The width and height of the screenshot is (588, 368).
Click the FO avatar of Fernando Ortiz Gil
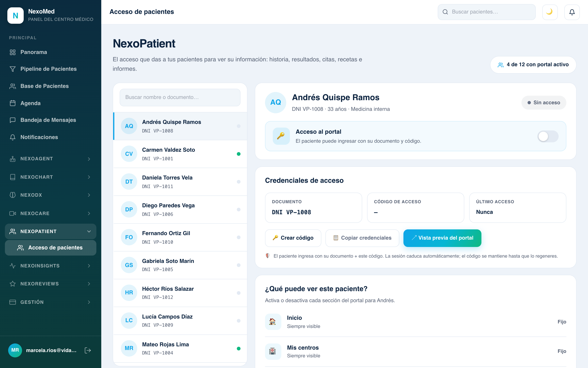point(129,237)
